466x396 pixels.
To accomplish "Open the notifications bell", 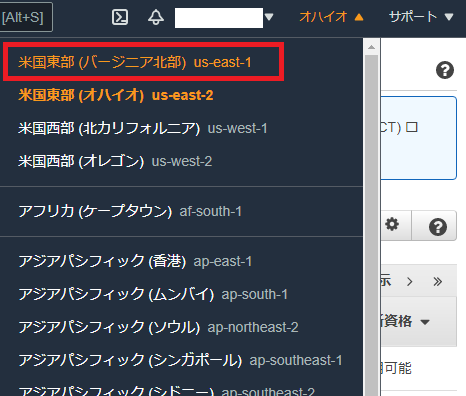I will (156, 17).
